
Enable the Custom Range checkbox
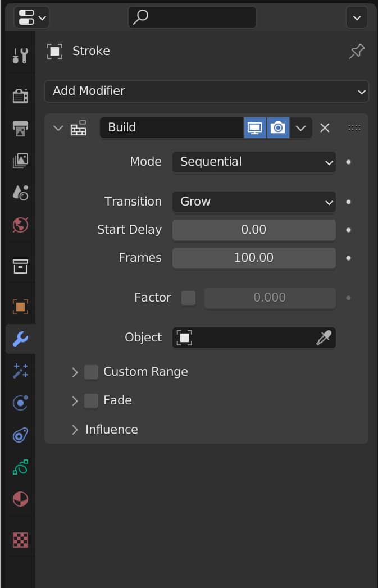[91, 372]
